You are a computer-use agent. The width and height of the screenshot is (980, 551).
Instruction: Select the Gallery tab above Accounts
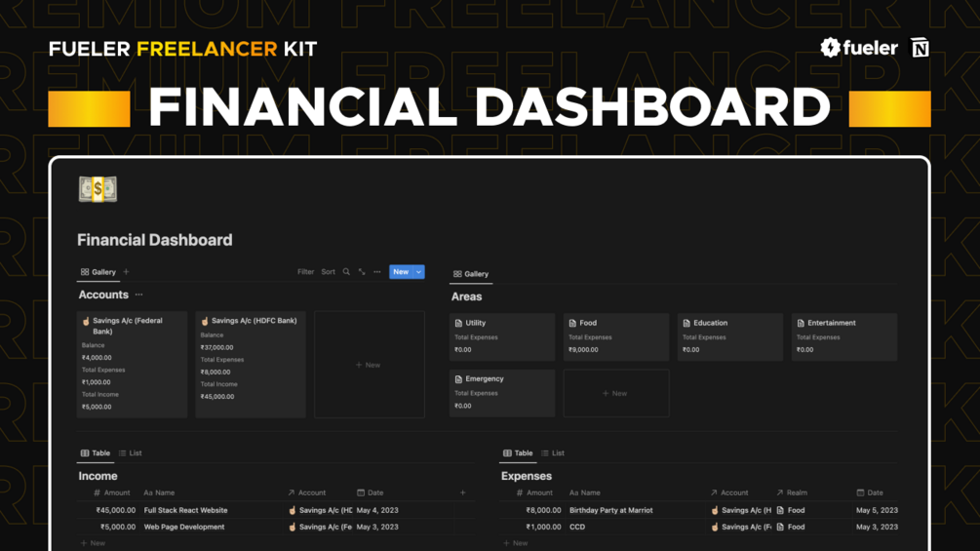pyautogui.click(x=98, y=272)
